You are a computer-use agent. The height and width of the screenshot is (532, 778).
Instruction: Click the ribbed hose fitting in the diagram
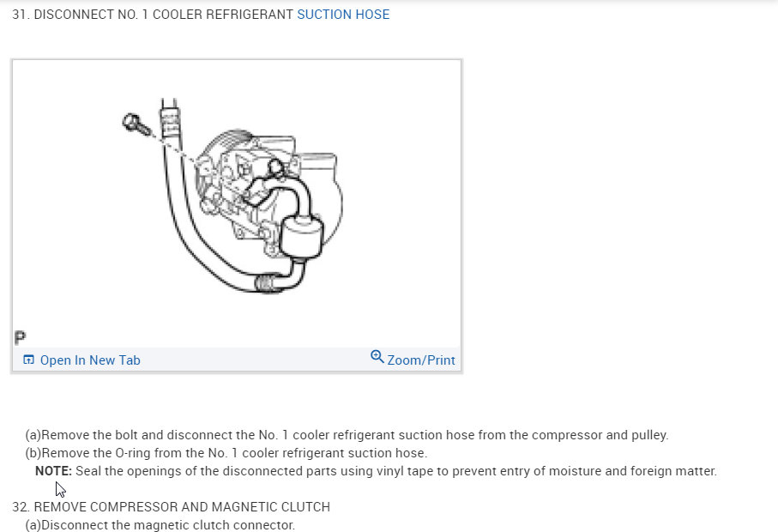click(x=269, y=279)
